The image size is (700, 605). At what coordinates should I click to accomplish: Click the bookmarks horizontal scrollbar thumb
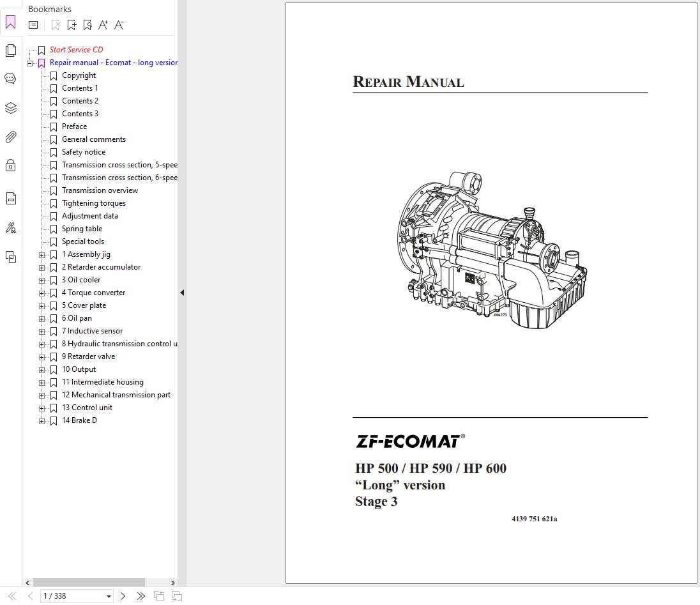[x=89, y=583]
